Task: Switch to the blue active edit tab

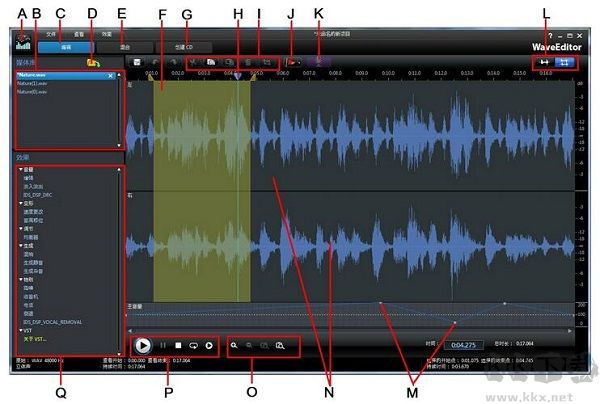Action: click(x=66, y=47)
